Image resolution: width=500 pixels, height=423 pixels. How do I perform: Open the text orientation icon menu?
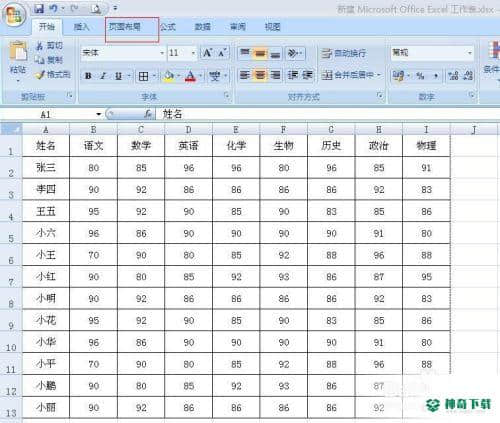[294, 53]
